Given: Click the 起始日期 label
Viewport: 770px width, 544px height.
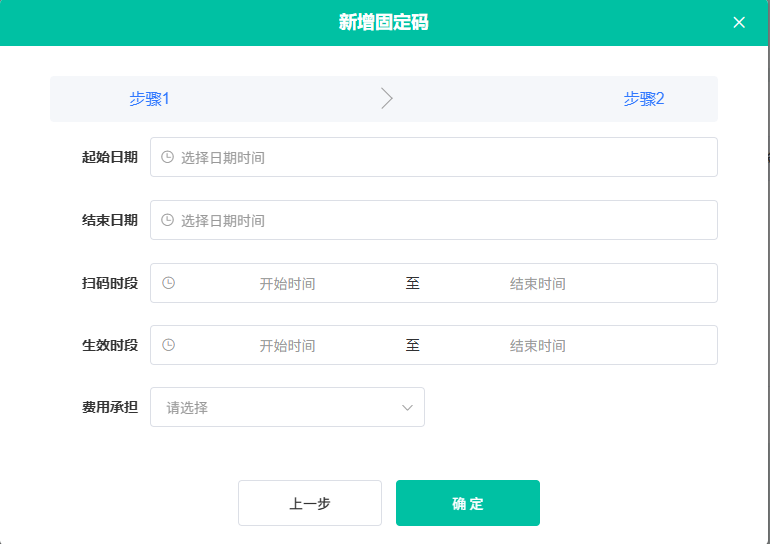Looking at the screenshot, I should [110, 157].
